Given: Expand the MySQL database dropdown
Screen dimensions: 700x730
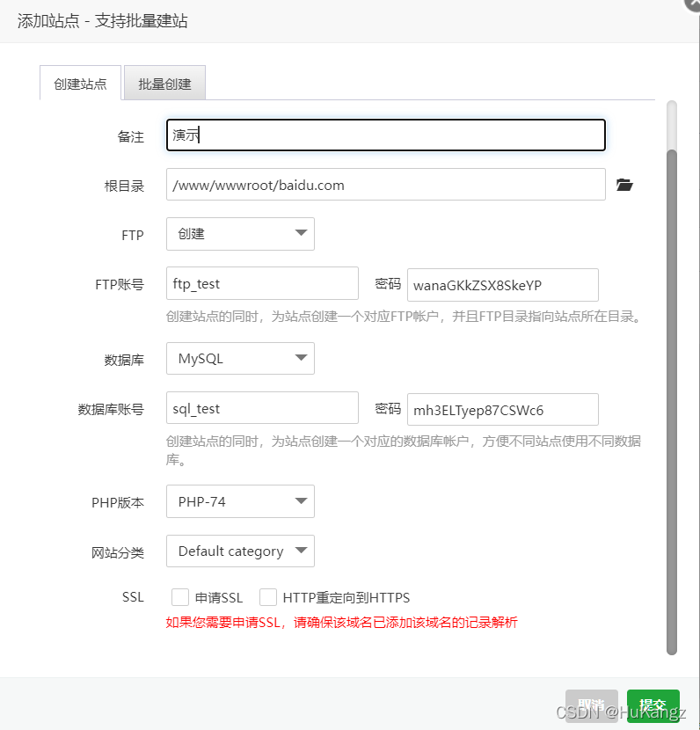Looking at the screenshot, I should tap(240, 359).
